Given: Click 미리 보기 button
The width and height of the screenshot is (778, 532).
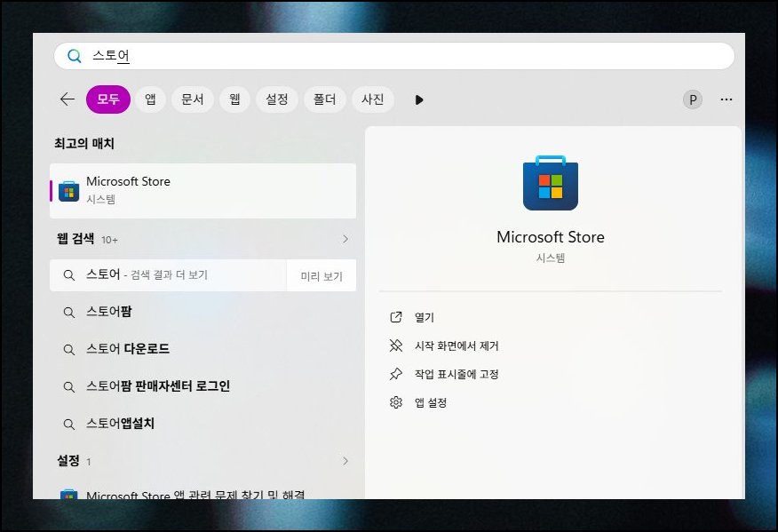Looking at the screenshot, I should (x=322, y=276).
